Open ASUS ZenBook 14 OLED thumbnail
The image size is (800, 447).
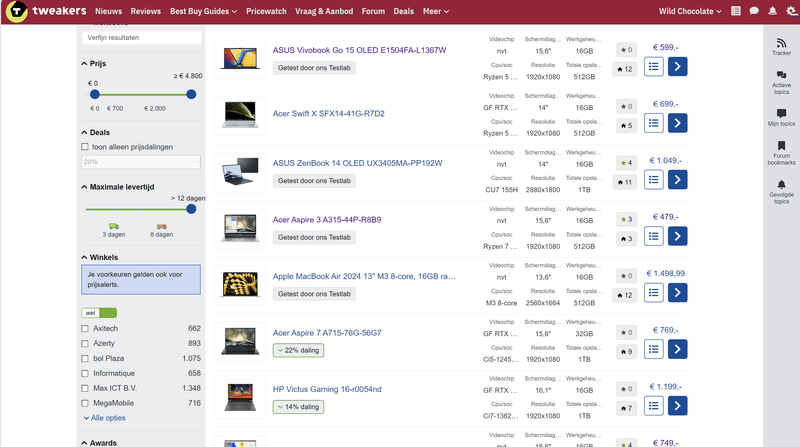tap(240, 172)
